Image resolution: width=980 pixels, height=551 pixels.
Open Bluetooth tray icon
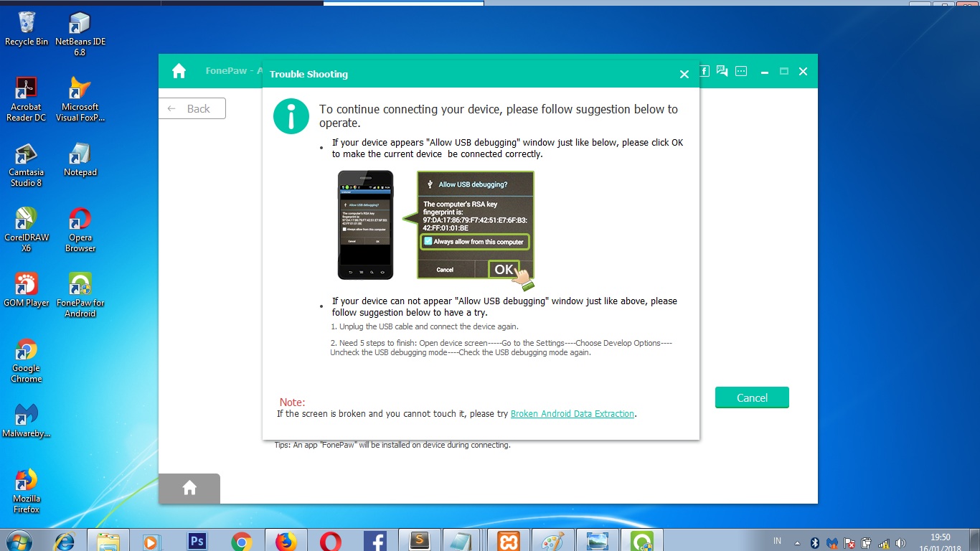[814, 543]
